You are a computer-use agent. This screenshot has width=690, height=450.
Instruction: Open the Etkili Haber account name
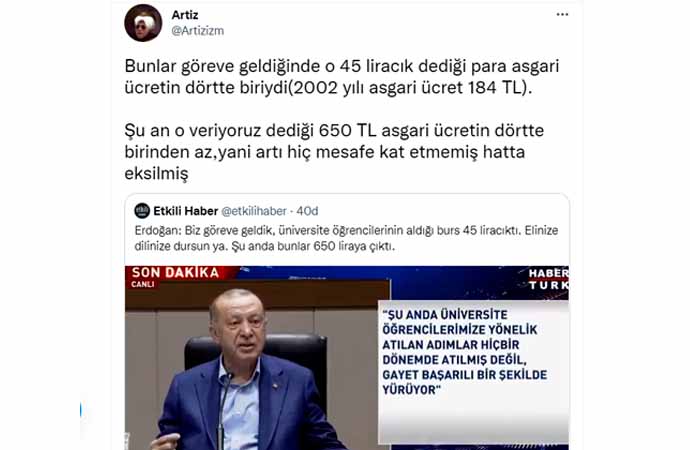click(x=186, y=211)
